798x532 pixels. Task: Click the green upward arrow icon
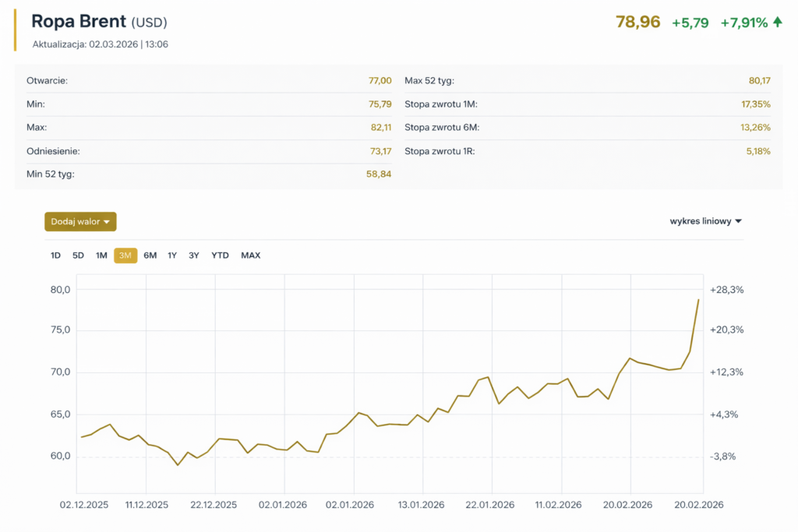tap(777, 23)
